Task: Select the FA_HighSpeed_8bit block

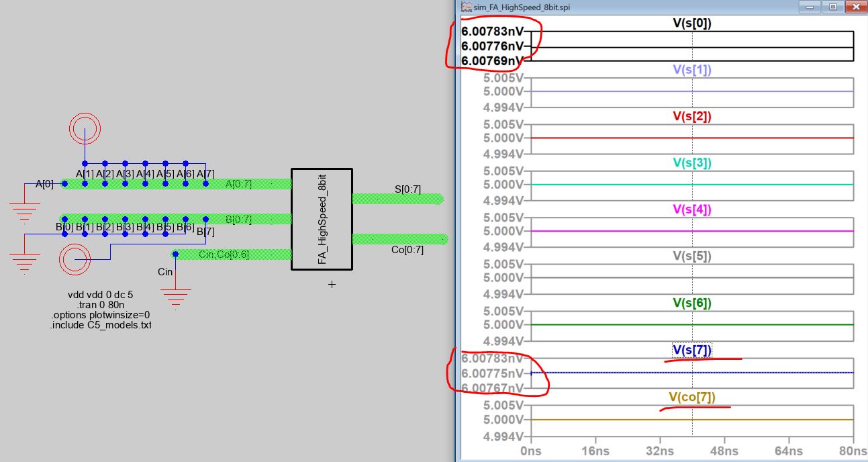Action: [x=322, y=219]
